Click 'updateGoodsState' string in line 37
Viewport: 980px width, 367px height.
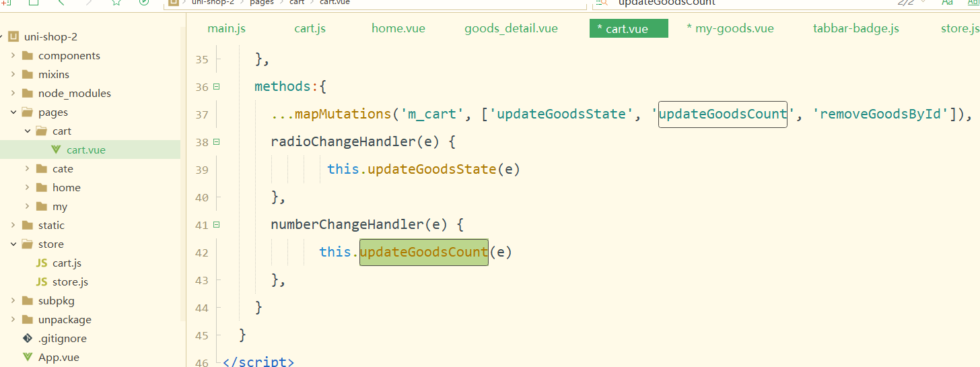click(561, 114)
